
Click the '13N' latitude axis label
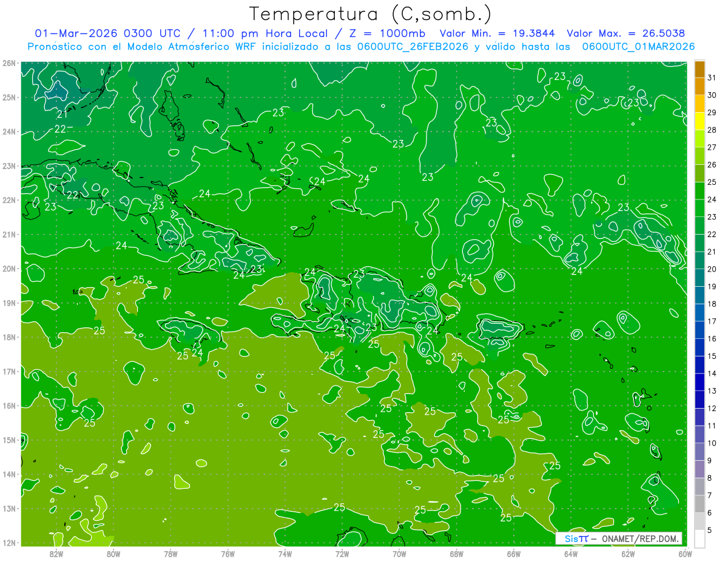(x=9, y=508)
